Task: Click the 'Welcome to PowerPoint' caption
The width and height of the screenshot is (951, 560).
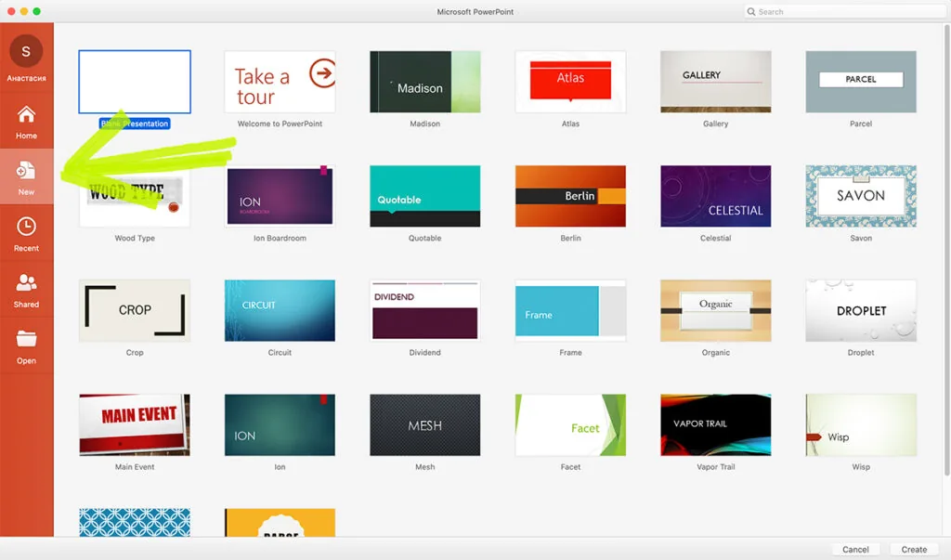Action: (x=280, y=124)
